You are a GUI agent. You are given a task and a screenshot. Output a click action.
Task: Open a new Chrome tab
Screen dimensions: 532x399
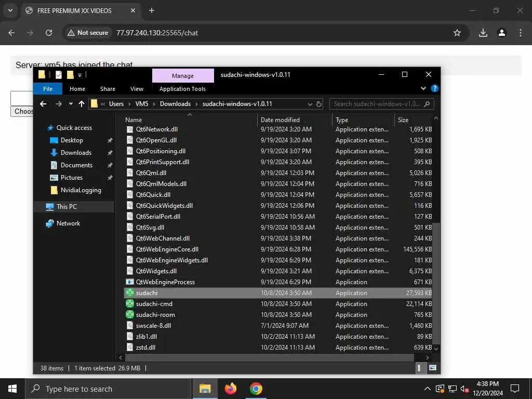point(152,10)
